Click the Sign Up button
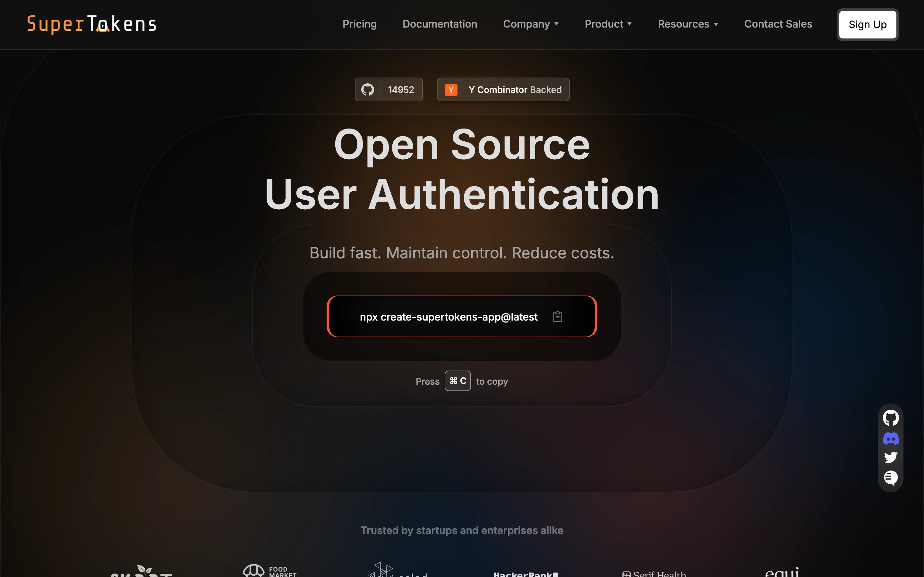The width and height of the screenshot is (924, 577). pyautogui.click(x=867, y=24)
